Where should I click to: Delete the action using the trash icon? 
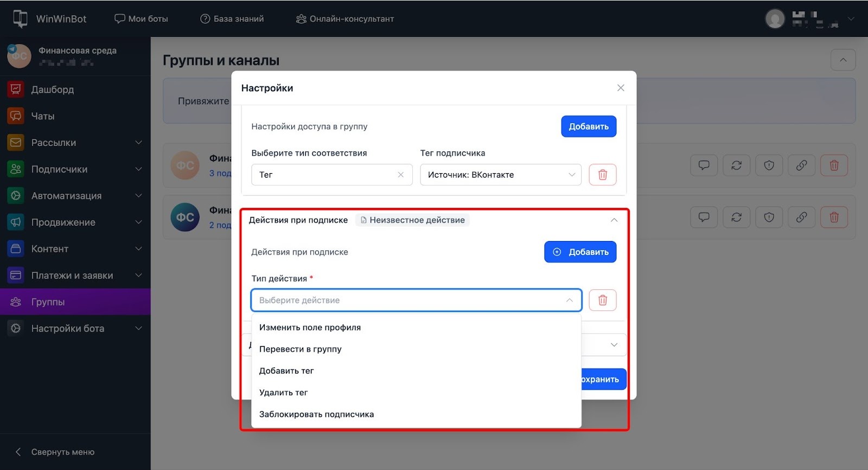click(602, 300)
